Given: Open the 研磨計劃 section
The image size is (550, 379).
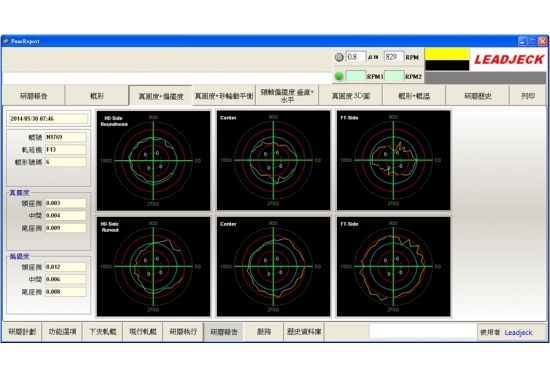Looking at the screenshot, I should point(22,332).
